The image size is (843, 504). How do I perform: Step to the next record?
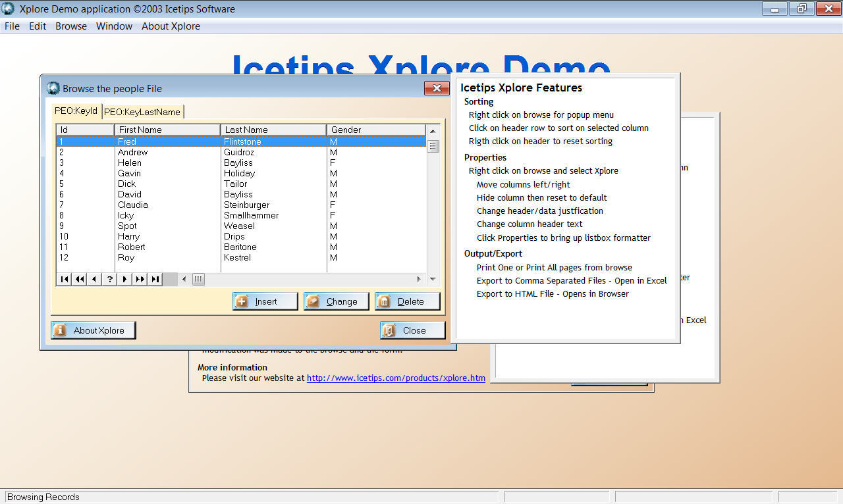(125, 279)
